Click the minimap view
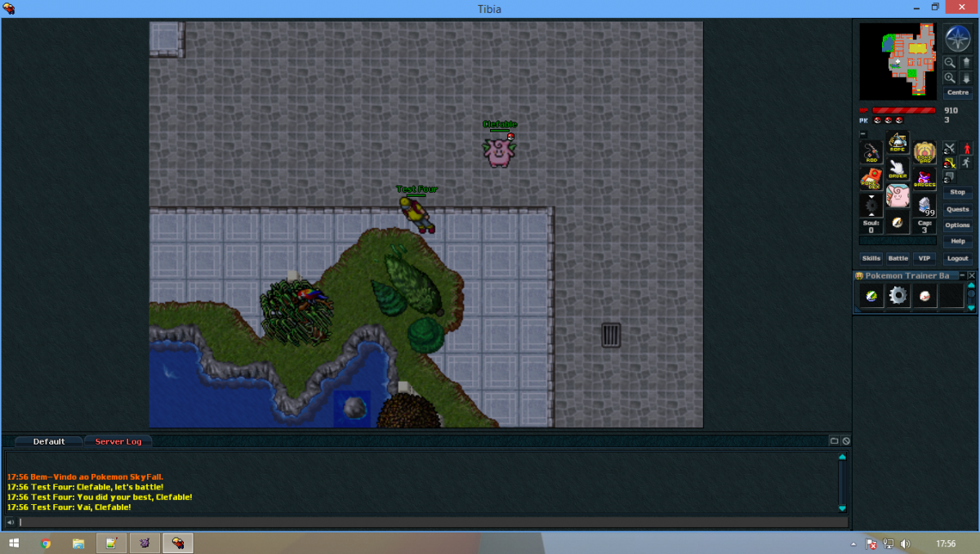The image size is (980, 554). tap(898, 61)
